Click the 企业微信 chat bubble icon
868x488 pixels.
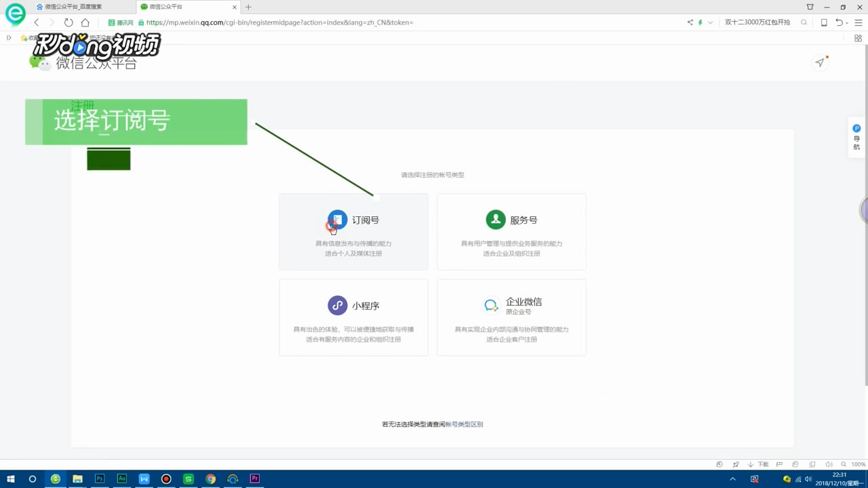(x=491, y=306)
